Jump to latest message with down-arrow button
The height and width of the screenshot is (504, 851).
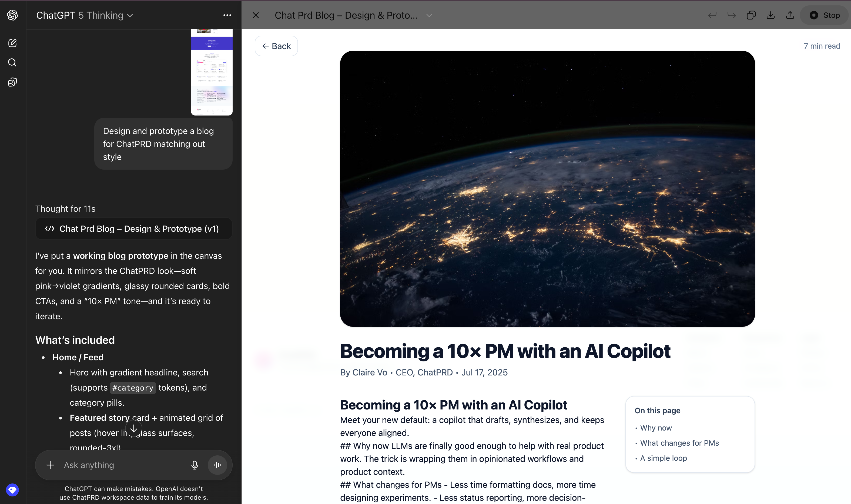click(134, 429)
